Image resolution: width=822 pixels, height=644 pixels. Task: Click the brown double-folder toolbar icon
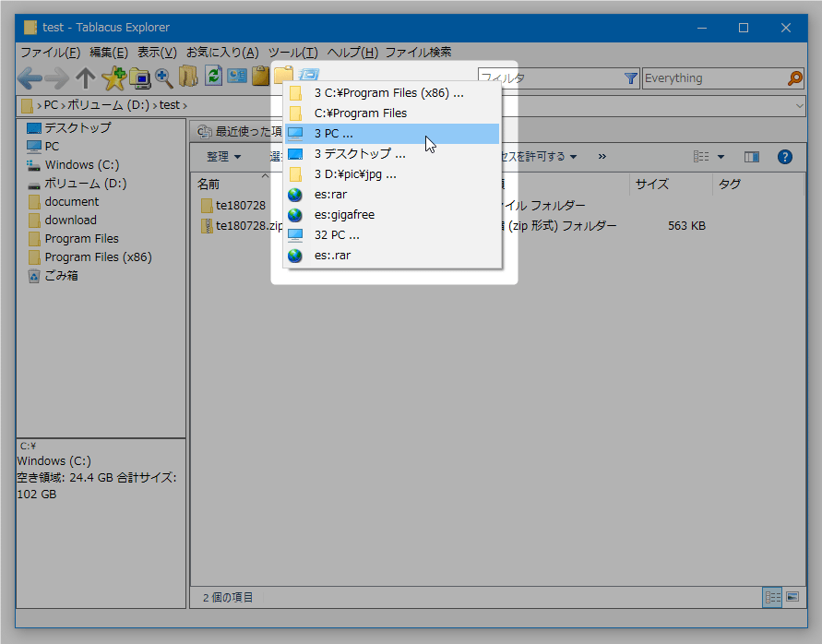click(188, 77)
